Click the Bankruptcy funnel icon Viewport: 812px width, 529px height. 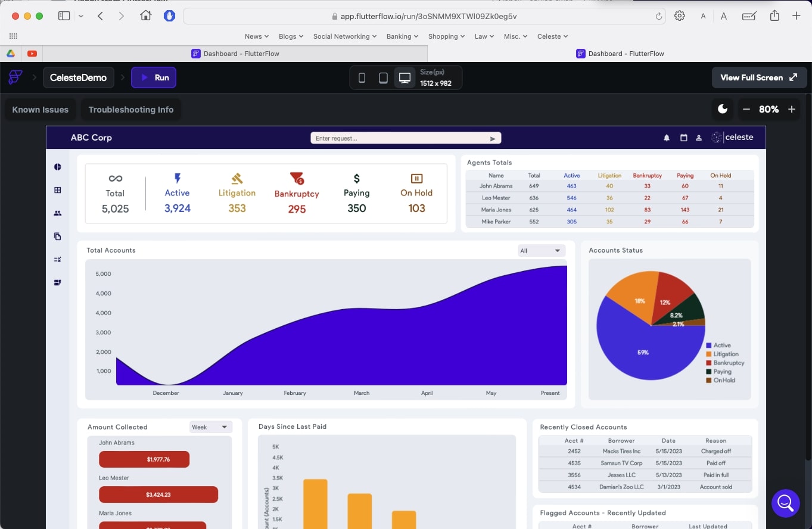coord(297,178)
